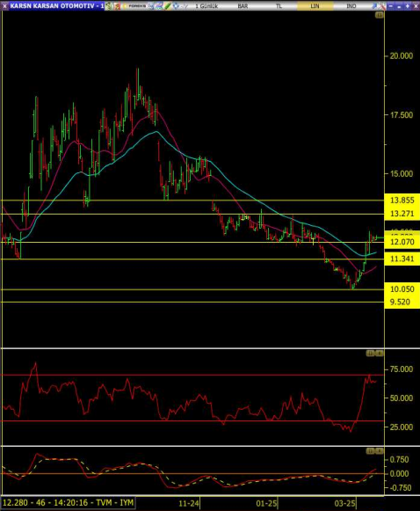Collapse the main price panel via top-right button
This screenshot has height=511, width=420.
380,15
